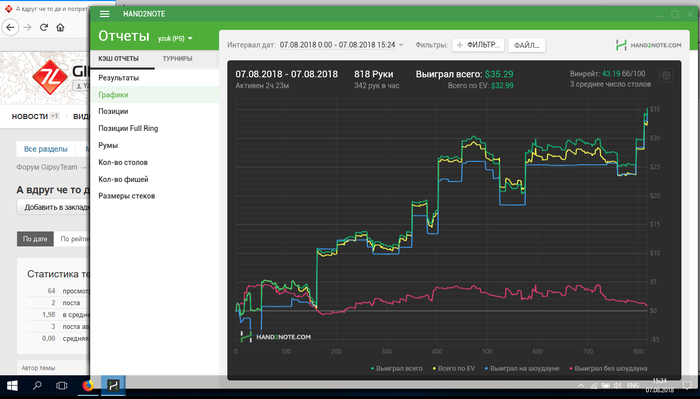Viewport: 700px width, 399px height.
Task: Open the Hand2Note hamburger menu
Action: 104,14
